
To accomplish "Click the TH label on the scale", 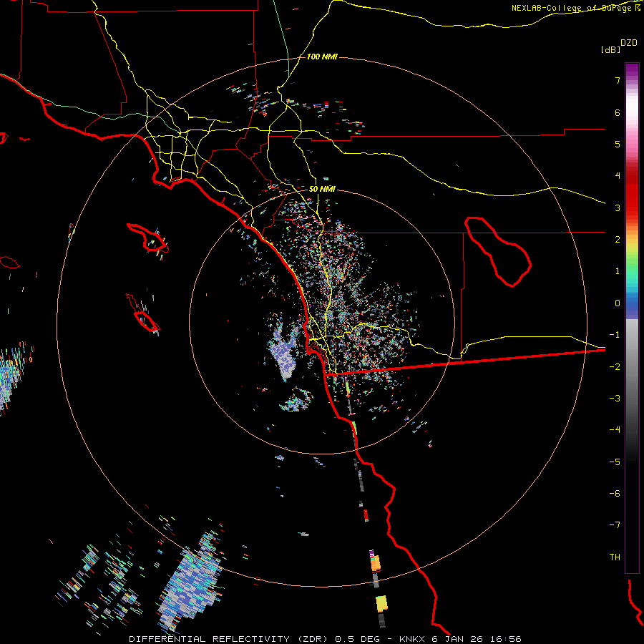I will 615,557.
